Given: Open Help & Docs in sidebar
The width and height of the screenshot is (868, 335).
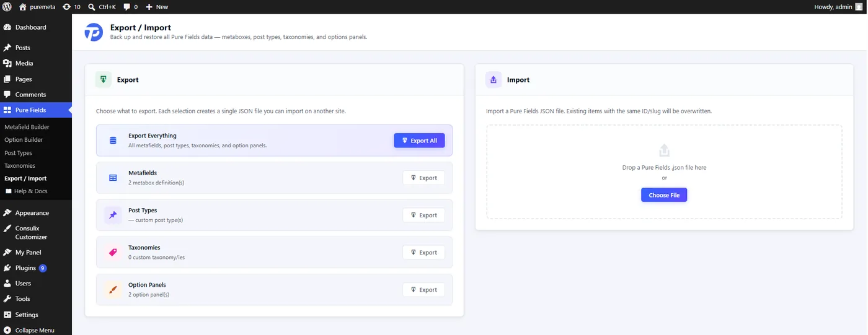Looking at the screenshot, I should 26,191.
